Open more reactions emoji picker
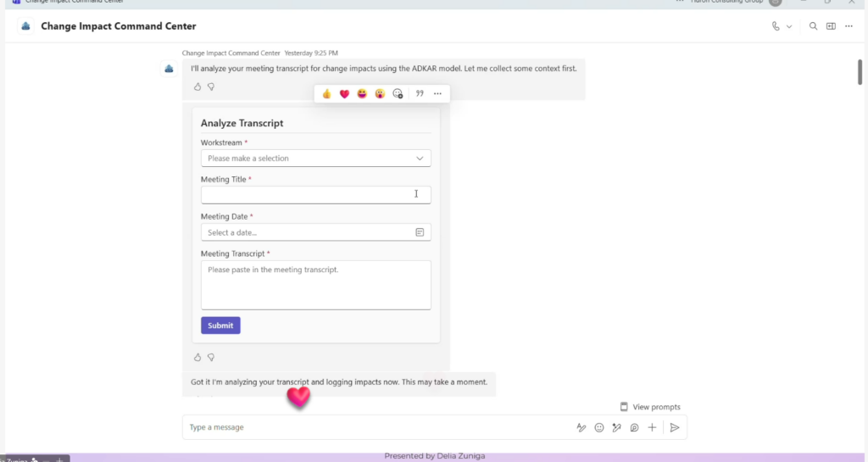The width and height of the screenshot is (868, 462). pos(398,93)
